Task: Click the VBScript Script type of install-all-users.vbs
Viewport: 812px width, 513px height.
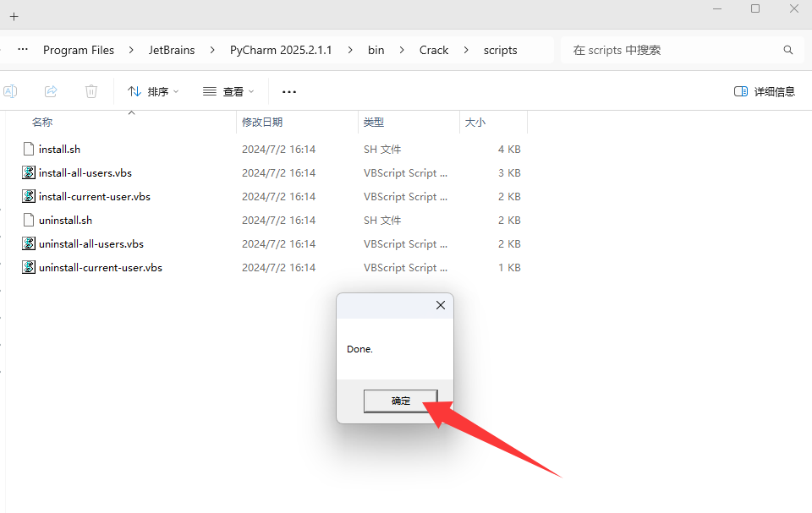Action: coord(405,173)
